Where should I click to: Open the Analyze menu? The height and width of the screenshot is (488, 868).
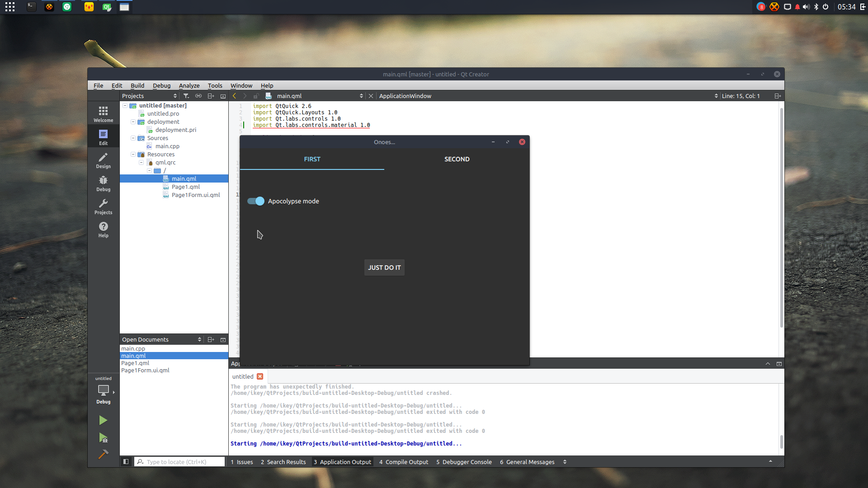click(x=189, y=85)
